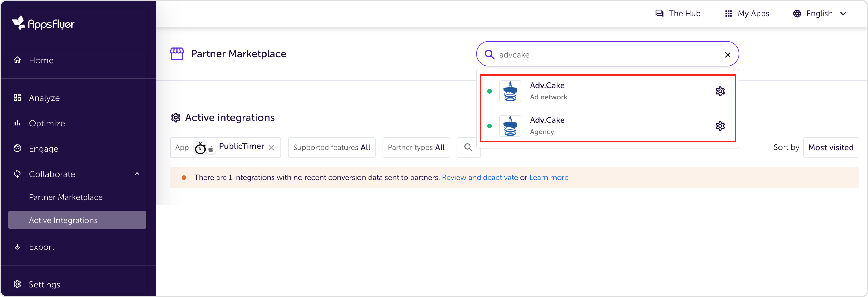This screenshot has width=868, height=297.
Task: Click the Home house icon
Action: [17, 60]
